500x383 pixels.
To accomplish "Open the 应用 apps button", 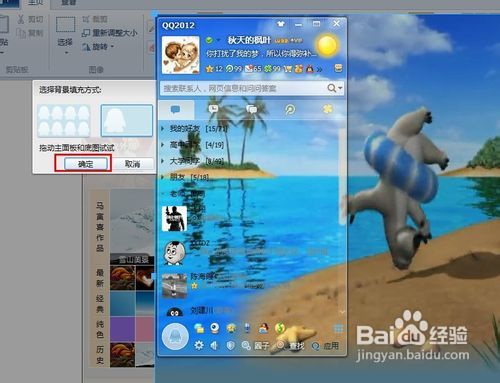I will 325,346.
